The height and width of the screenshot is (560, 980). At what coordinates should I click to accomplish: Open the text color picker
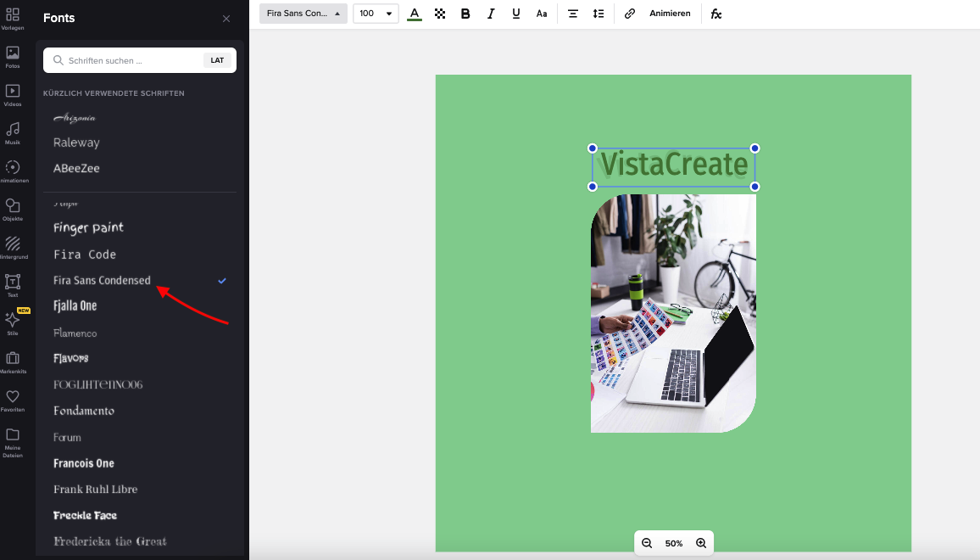coord(415,13)
